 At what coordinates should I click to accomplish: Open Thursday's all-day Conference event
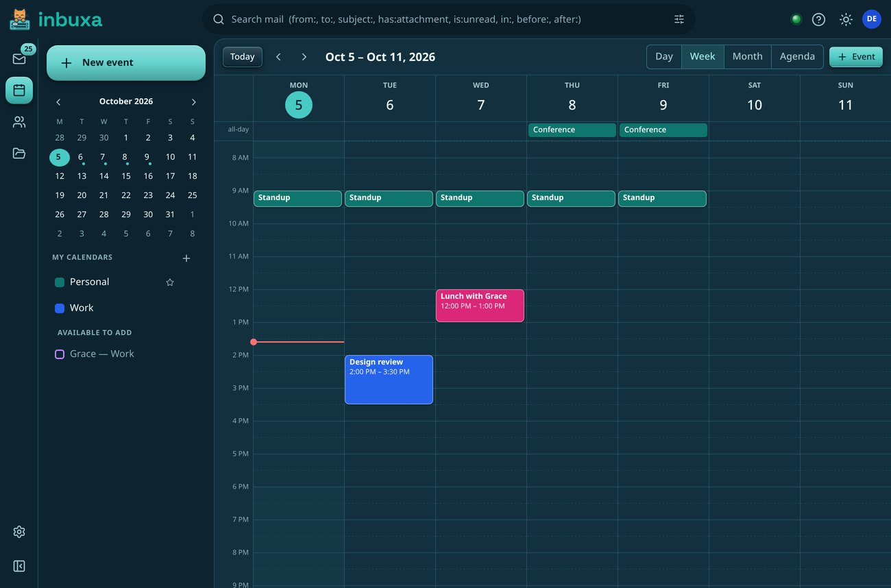pyautogui.click(x=572, y=130)
